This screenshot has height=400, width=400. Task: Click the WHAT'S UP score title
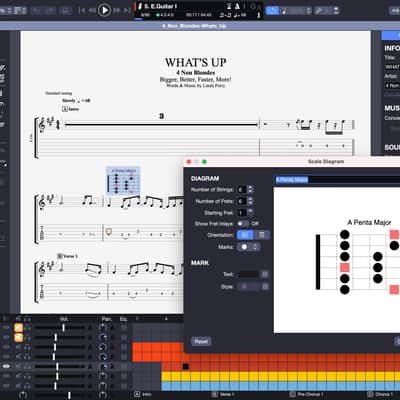point(196,62)
